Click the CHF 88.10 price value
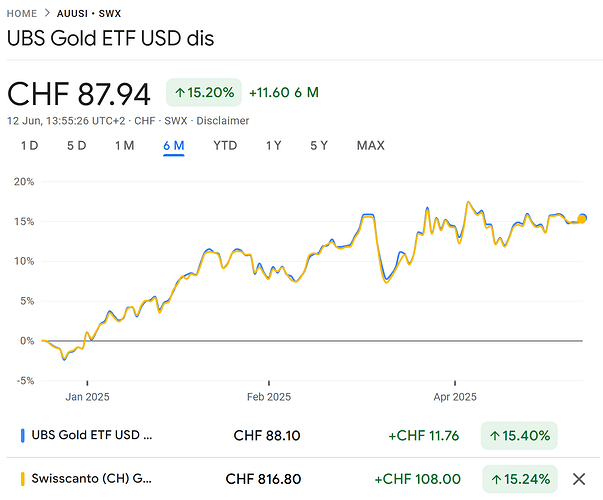 click(267, 436)
